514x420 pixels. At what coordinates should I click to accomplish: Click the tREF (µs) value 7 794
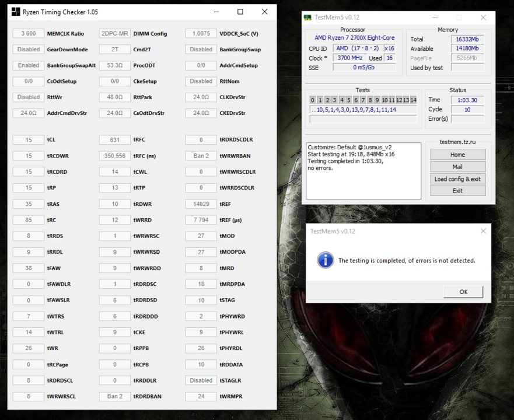tap(201, 220)
